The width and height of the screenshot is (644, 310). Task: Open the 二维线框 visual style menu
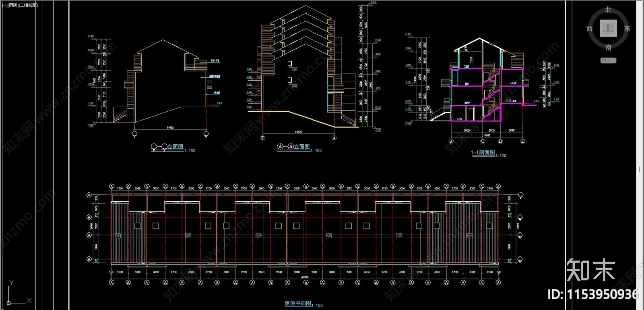28,5
